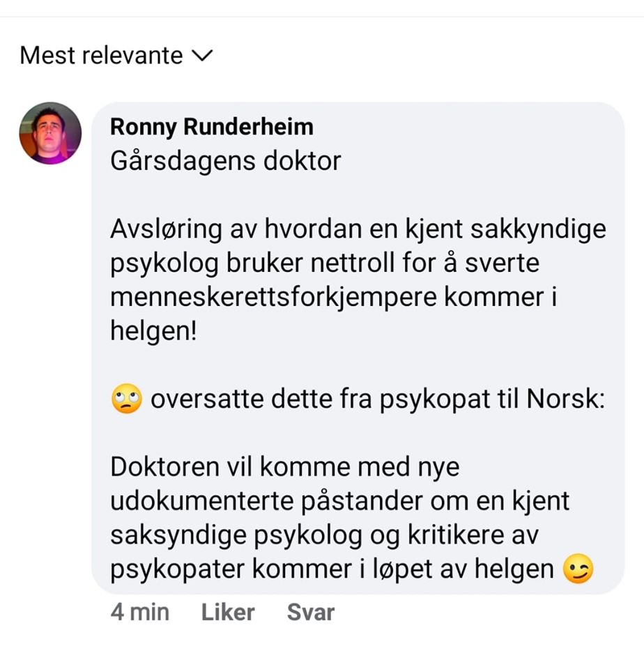Click the word Avsløring

[x=166, y=229]
